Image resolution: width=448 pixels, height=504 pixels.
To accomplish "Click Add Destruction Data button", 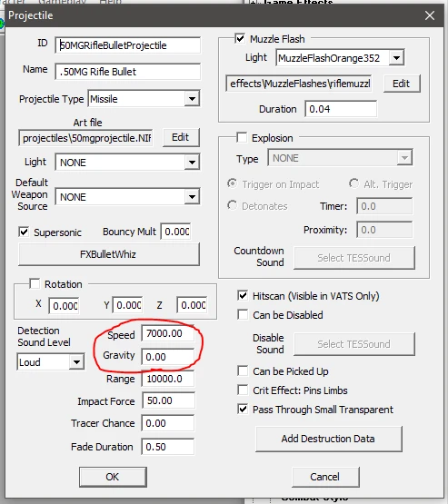I will point(329,439).
